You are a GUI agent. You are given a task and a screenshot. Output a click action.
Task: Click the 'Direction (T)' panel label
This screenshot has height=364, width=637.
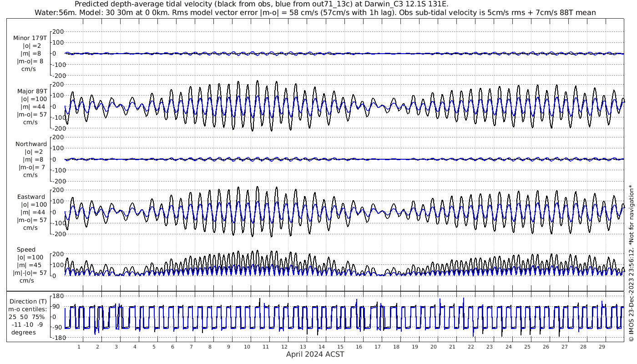[28, 302]
